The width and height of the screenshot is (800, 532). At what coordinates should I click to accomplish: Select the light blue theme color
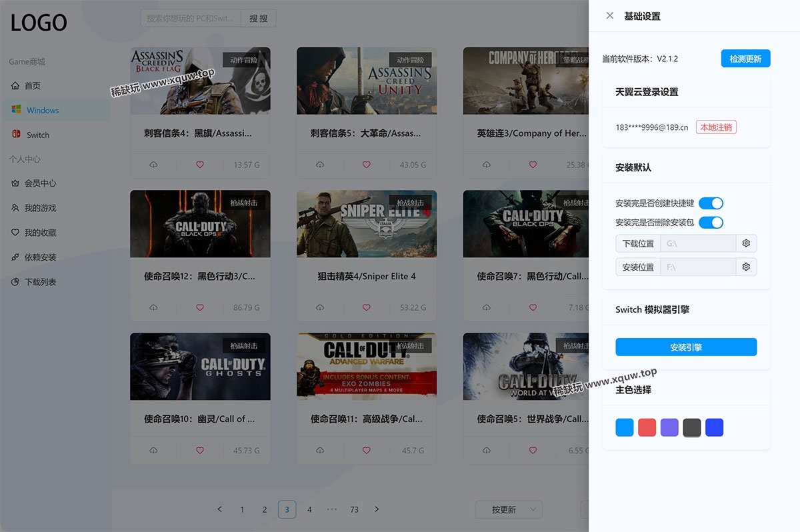pos(625,427)
